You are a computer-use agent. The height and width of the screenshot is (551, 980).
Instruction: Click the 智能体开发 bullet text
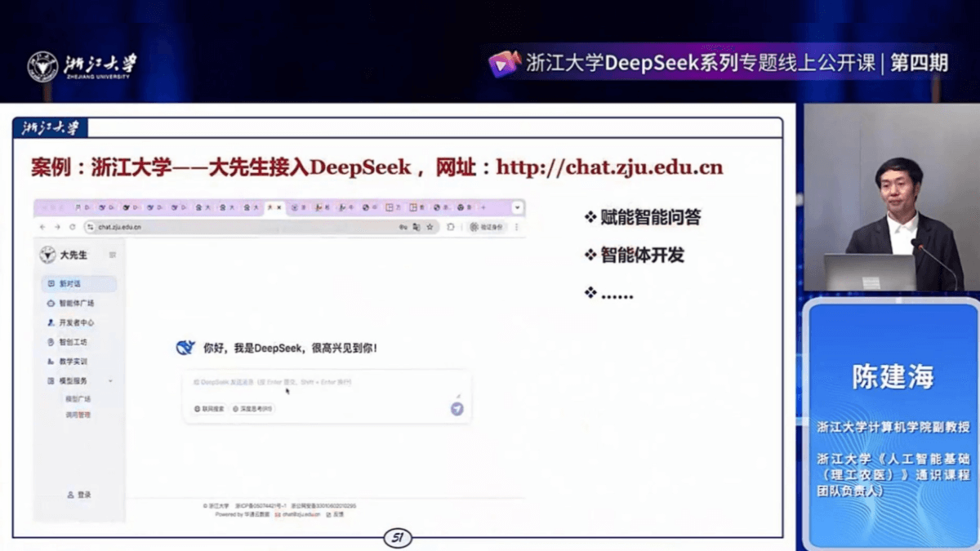click(642, 256)
